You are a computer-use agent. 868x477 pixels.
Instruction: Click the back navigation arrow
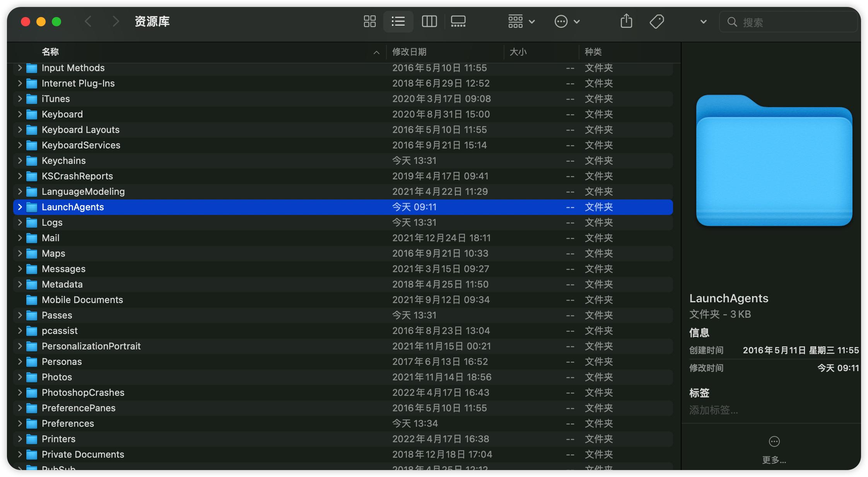(88, 21)
